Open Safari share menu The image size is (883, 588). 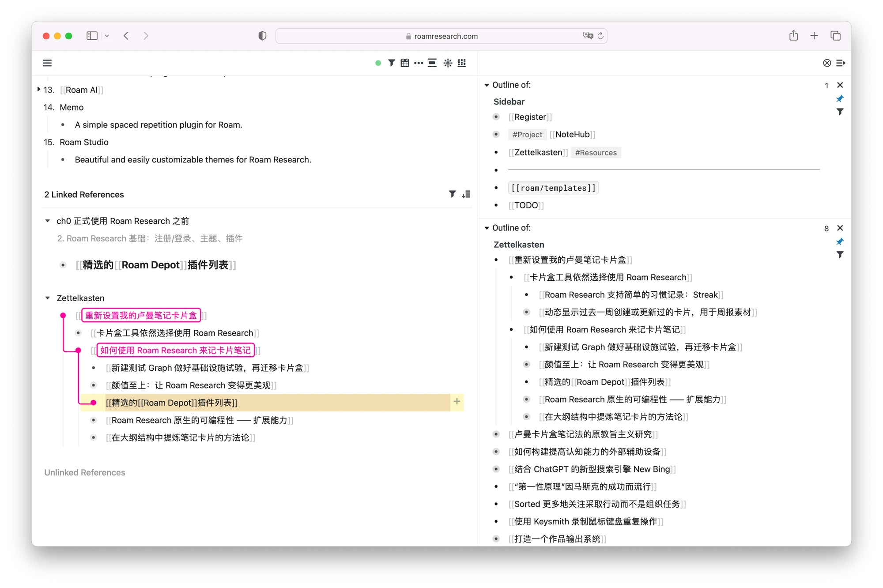[793, 35]
